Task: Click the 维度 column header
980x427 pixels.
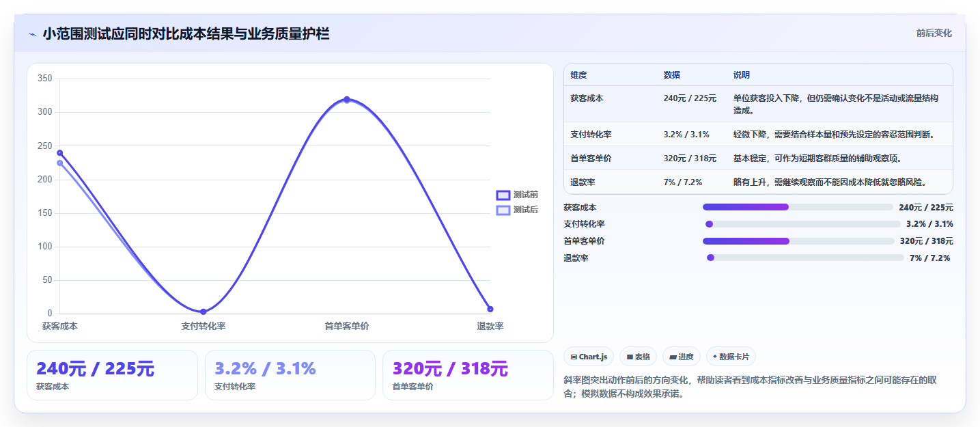Action: [578, 75]
